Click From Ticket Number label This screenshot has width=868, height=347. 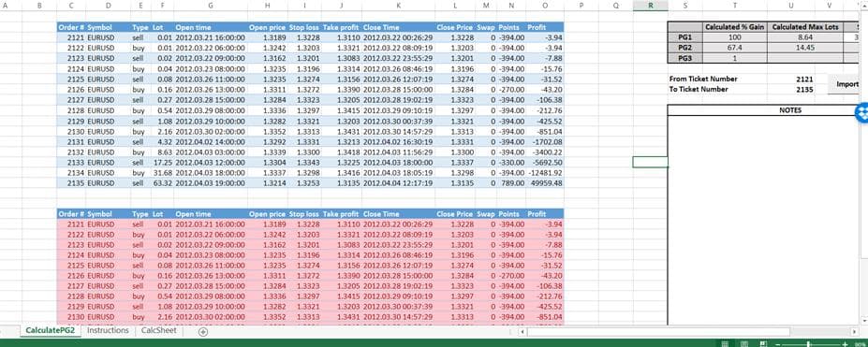tap(703, 79)
